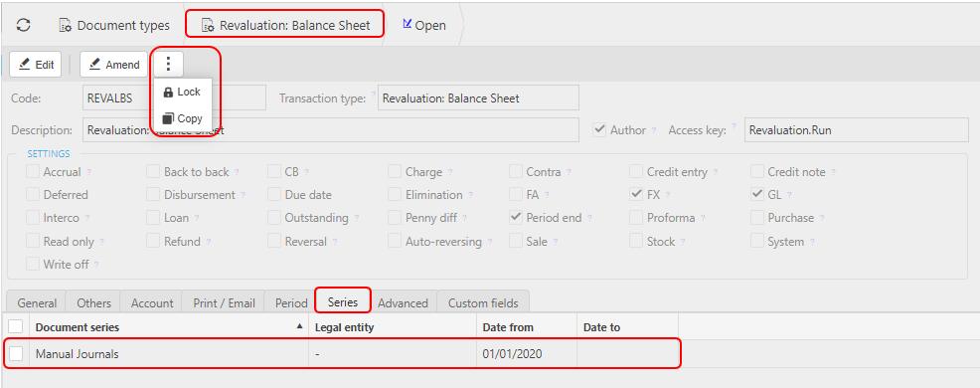Click the Access key field Revaluation.Run
980x388 pixels.
pyautogui.click(x=856, y=130)
